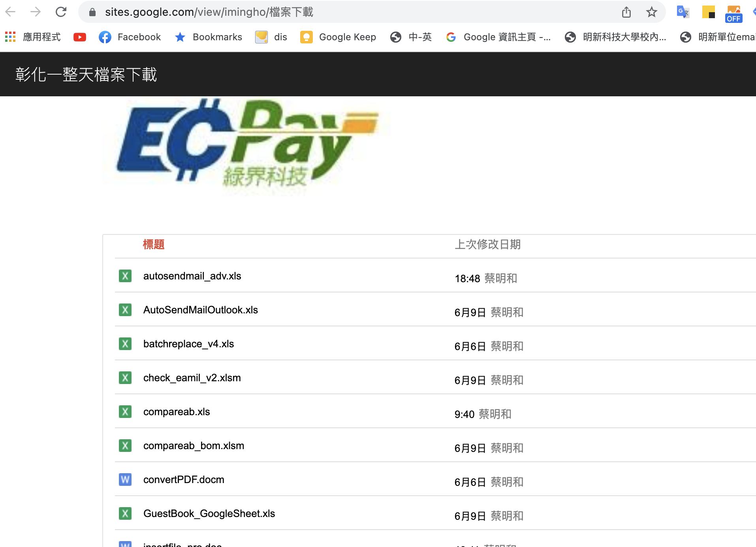The height and width of the screenshot is (547, 756).
Task: Bookmark this page with star icon
Action: pyautogui.click(x=652, y=12)
